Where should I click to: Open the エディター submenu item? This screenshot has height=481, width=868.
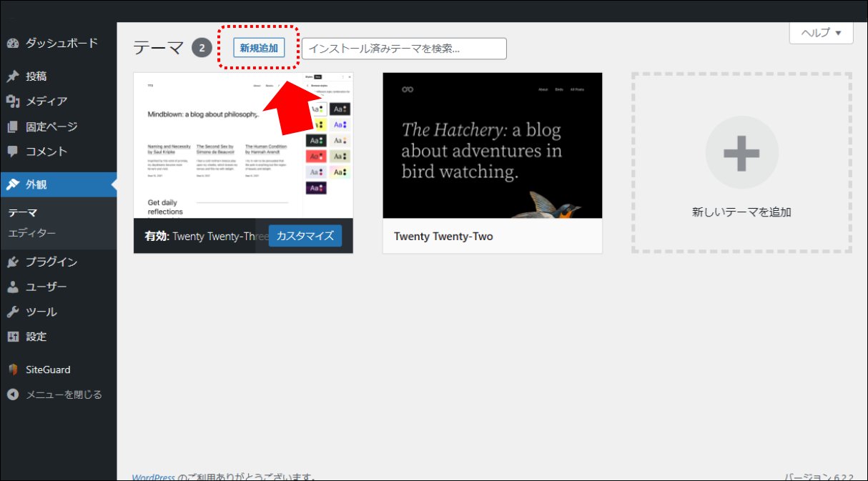pyautogui.click(x=59, y=233)
